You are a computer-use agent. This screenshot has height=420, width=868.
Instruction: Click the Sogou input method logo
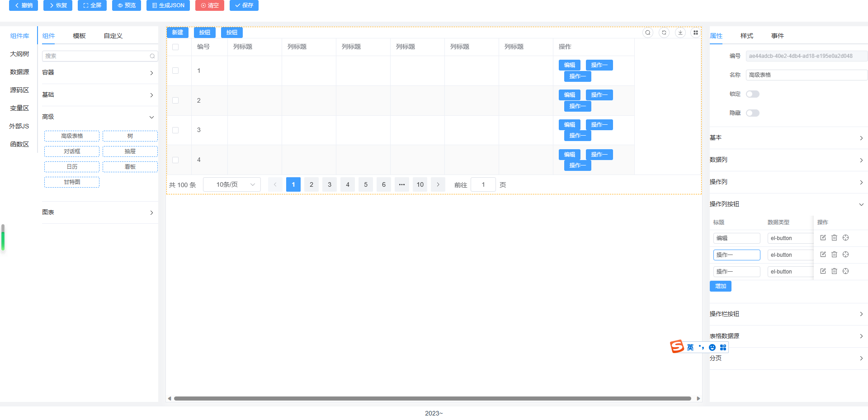tap(677, 347)
